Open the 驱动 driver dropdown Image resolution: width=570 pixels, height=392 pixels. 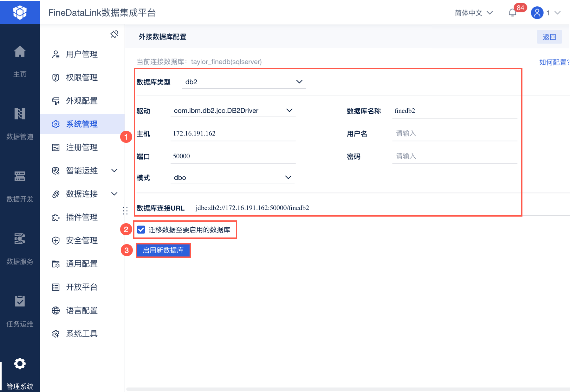tap(233, 111)
